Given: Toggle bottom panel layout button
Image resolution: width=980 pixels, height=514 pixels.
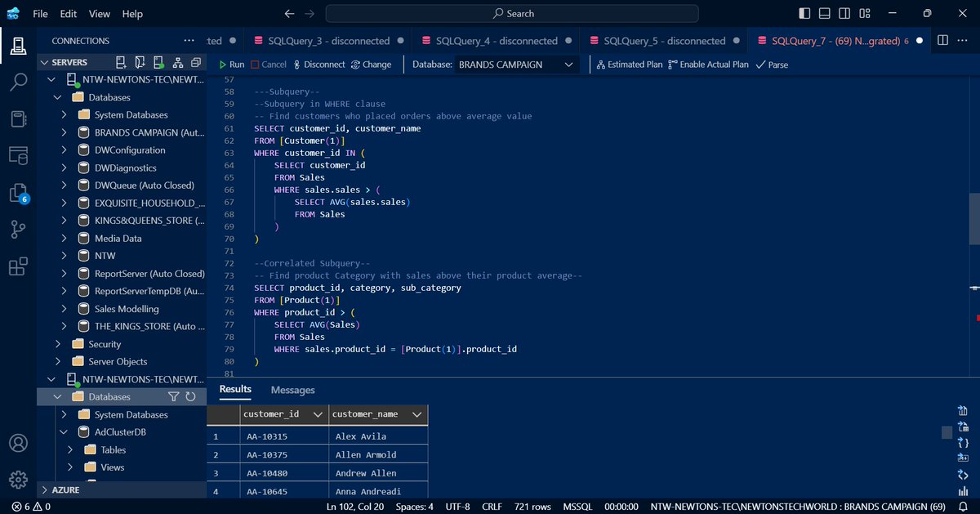Looking at the screenshot, I should [823, 14].
